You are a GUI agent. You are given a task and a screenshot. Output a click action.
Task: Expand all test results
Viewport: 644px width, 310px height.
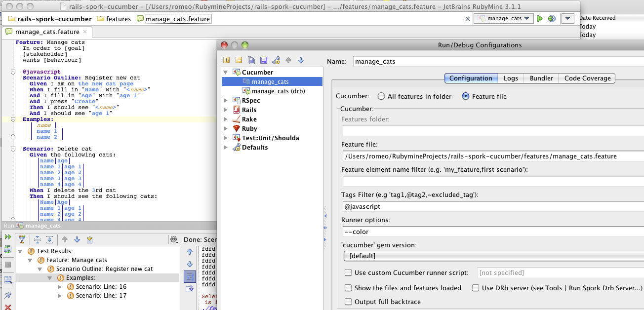(49, 239)
